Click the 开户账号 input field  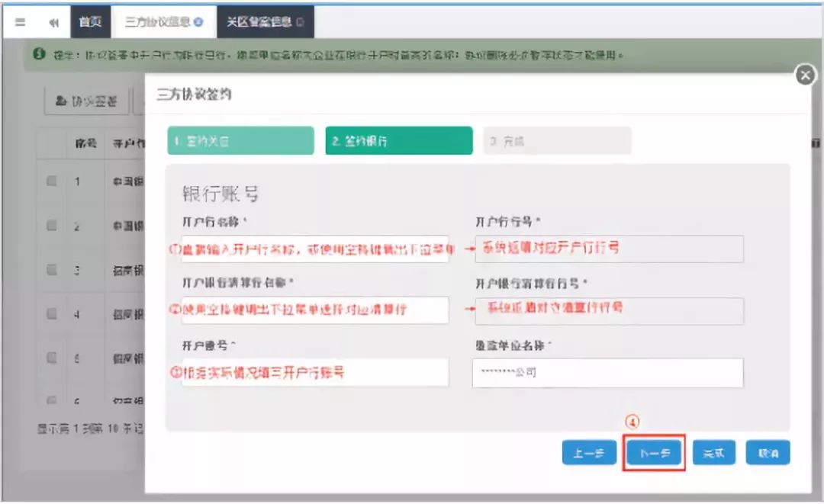315,372
